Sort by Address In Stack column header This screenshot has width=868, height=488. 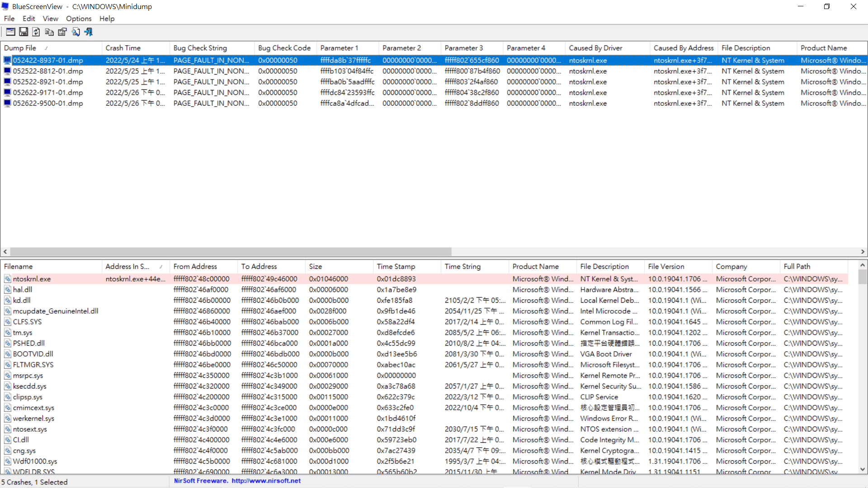(x=136, y=267)
